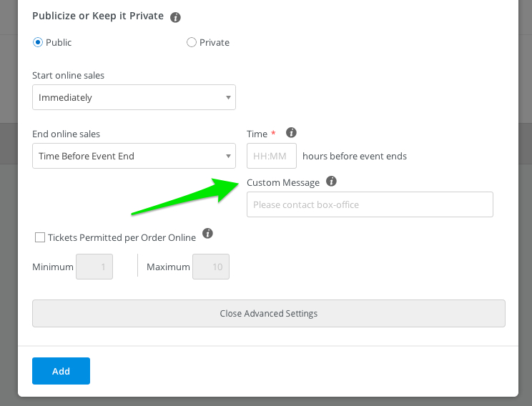Open the End online sales dropdown
532x406 pixels.
tap(134, 156)
